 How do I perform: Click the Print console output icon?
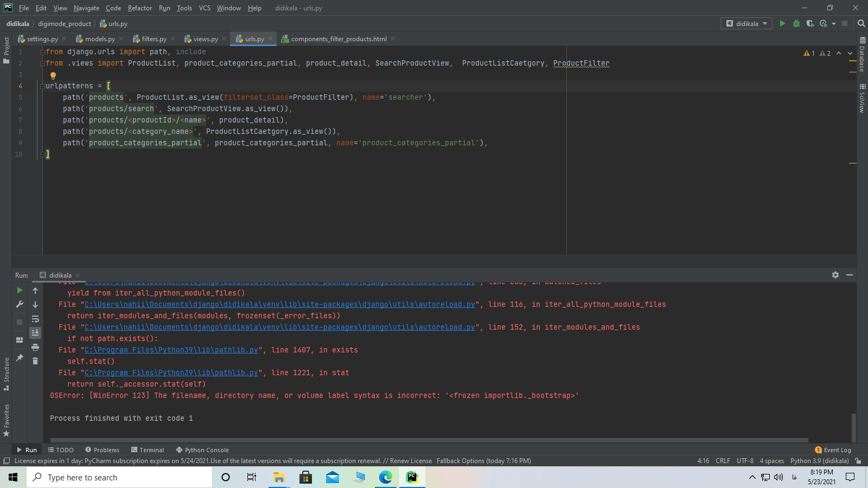point(35,347)
